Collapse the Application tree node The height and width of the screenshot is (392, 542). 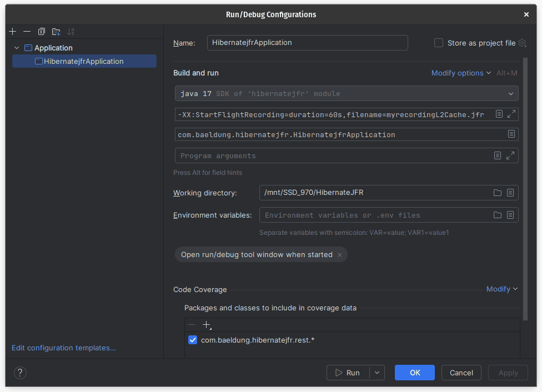click(x=17, y=48)
